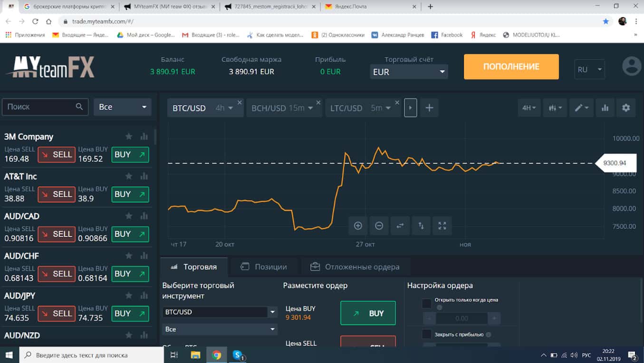Add a new chart tab with plus
The width and height of the screenshot is (644, 363).
pyautogui.click(x=429, y=108)
